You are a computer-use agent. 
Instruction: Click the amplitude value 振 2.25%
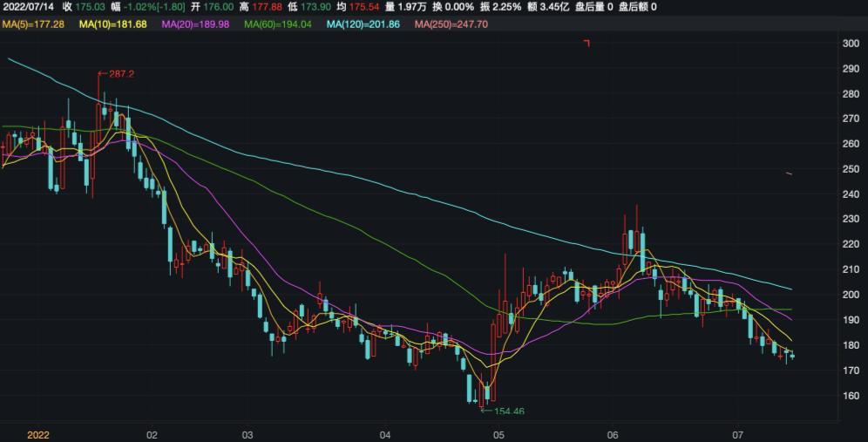point(500,7)
